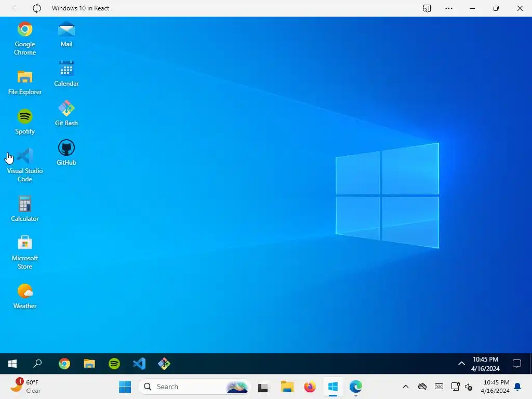Select the Windows 10 in React app on host taskbar
Screen dimensions: 532x399
[333, 387]
